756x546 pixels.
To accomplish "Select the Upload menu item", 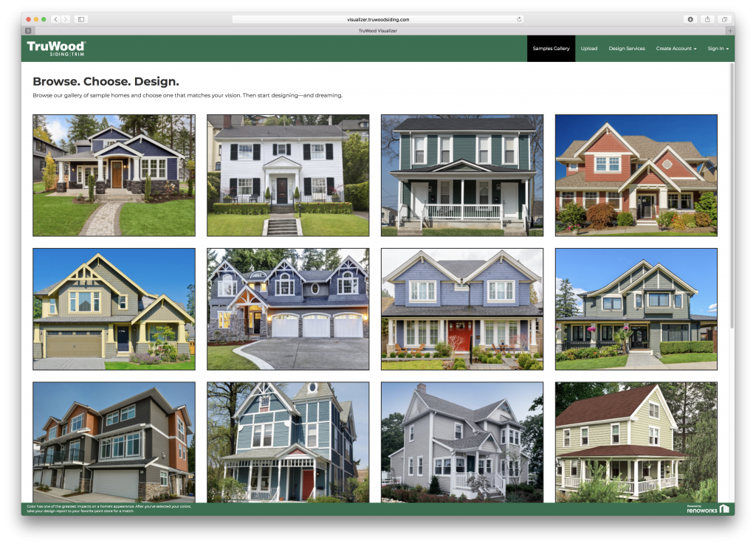I will tap(589, 48).
